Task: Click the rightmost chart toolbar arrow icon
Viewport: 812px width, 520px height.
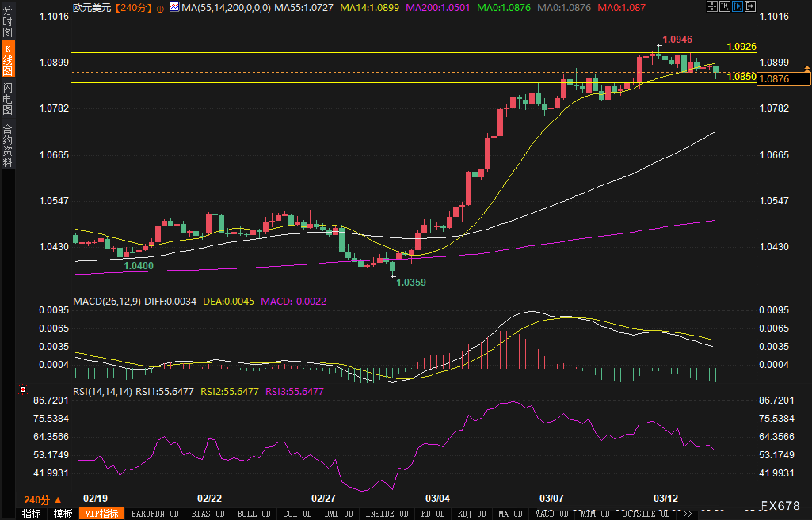Action: [750, 6]
